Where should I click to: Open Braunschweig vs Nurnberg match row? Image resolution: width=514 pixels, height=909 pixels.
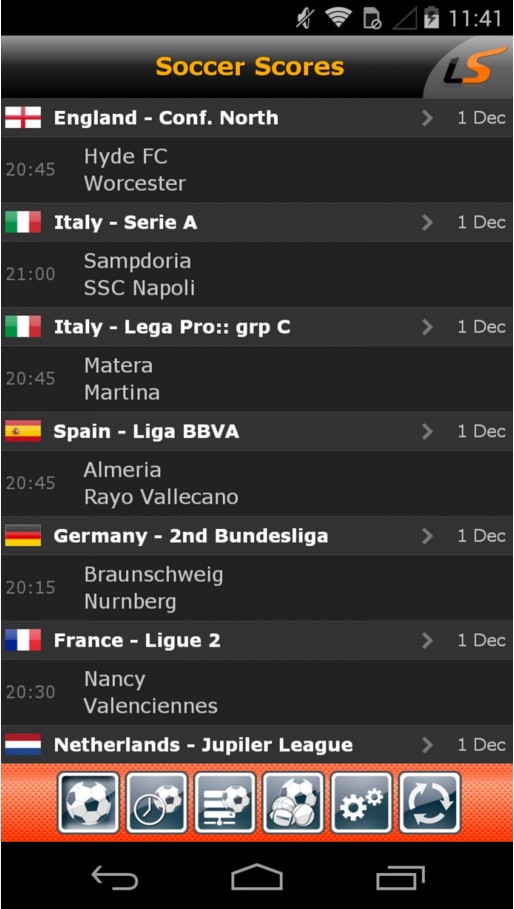[x=257, y=588]
